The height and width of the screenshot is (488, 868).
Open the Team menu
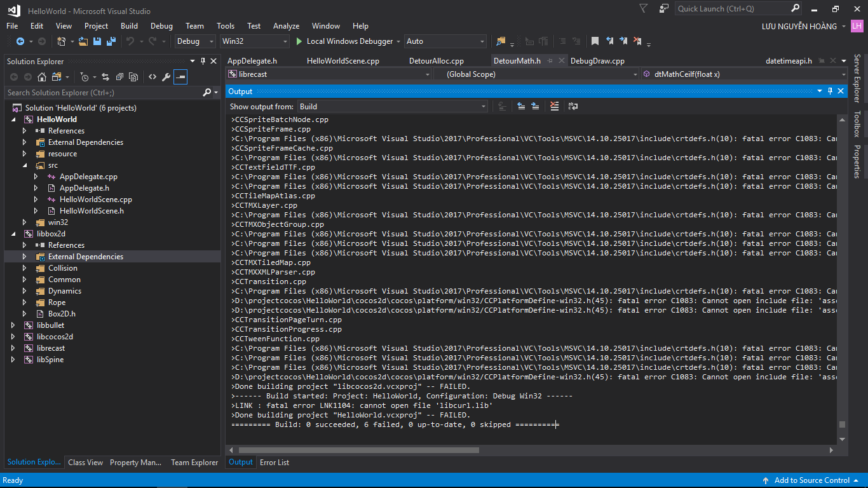[194, 26]
